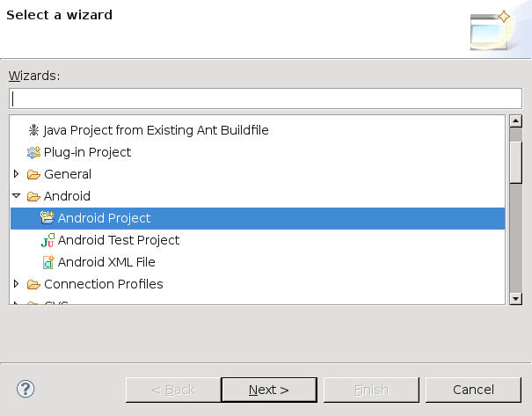532x416 pixels.
Task: Expand the Connection Profiles category
Action: click(x=16, y=284)
